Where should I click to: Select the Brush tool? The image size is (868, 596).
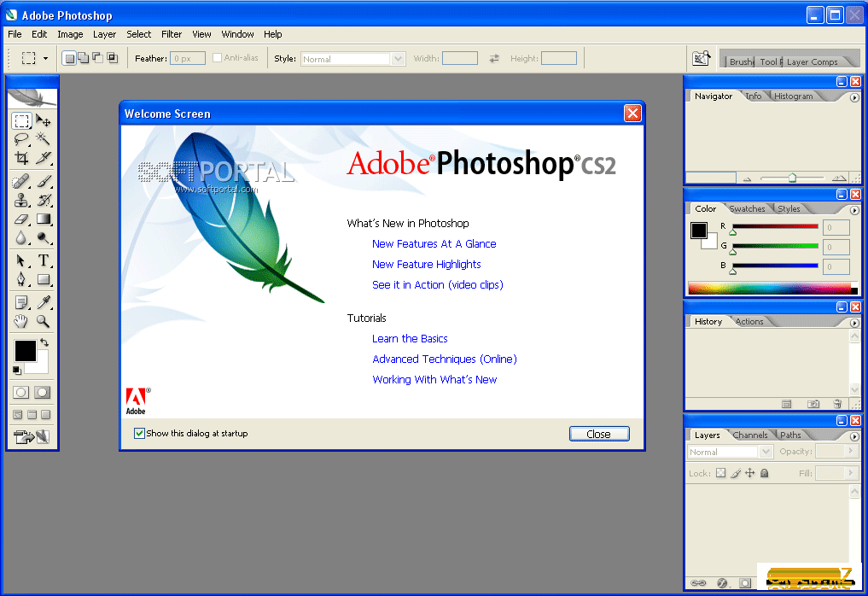[x=44, y=181]
